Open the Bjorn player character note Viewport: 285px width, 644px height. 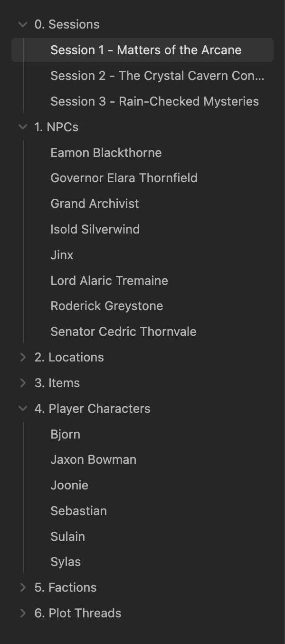(x=65, y=434)
